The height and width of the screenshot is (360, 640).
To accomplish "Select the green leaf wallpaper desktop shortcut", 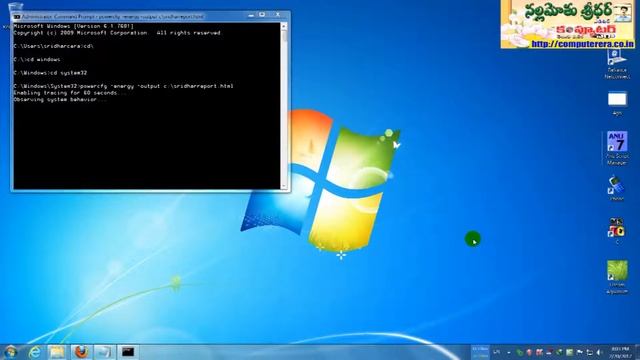I will (x=617, y=277).
